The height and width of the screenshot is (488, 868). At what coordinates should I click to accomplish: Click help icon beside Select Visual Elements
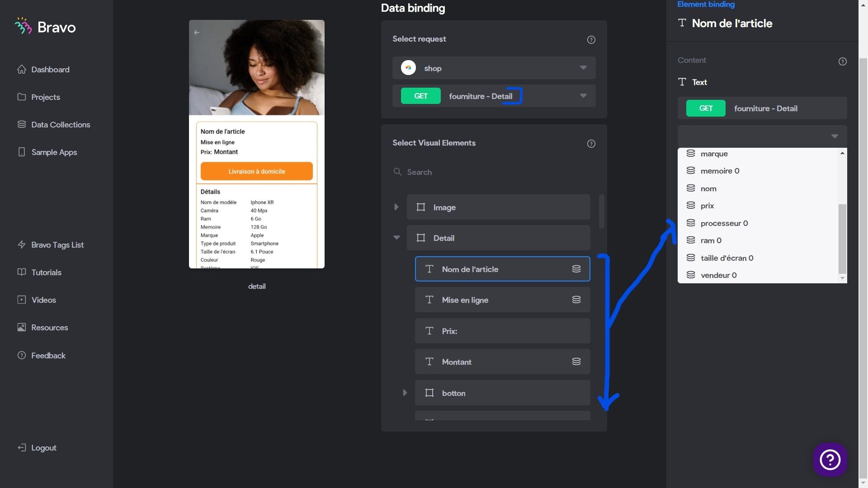tap(591, 144)
